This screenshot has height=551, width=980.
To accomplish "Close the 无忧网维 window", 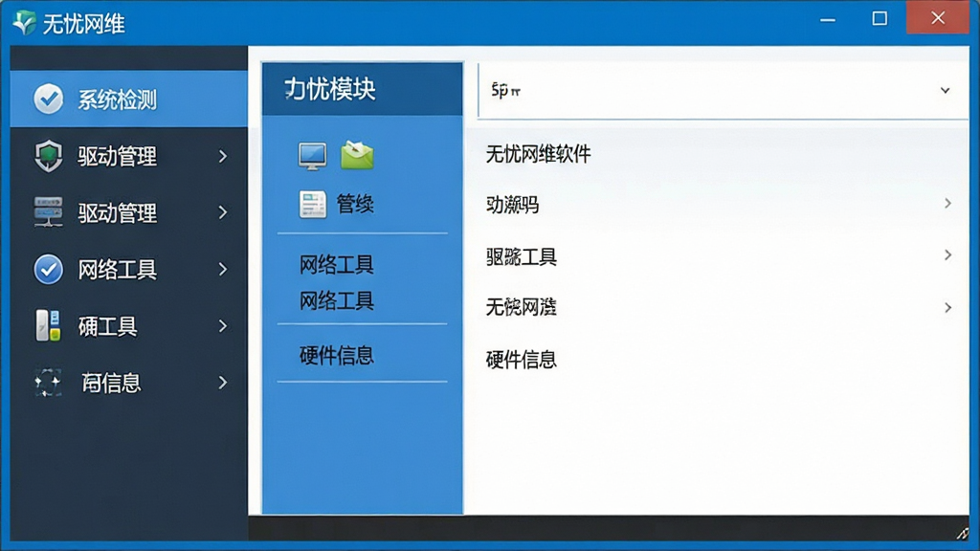I will point(938,18).
